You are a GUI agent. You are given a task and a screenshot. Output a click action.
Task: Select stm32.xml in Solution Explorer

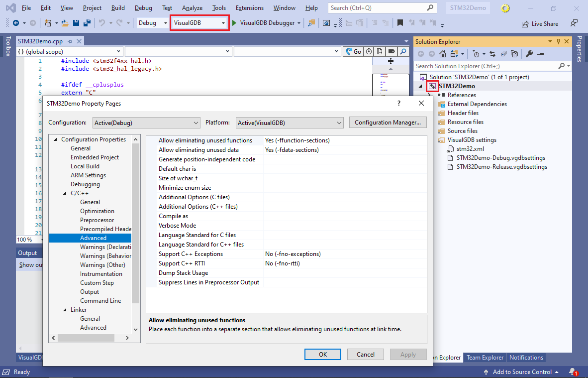[x=470, y=148]
